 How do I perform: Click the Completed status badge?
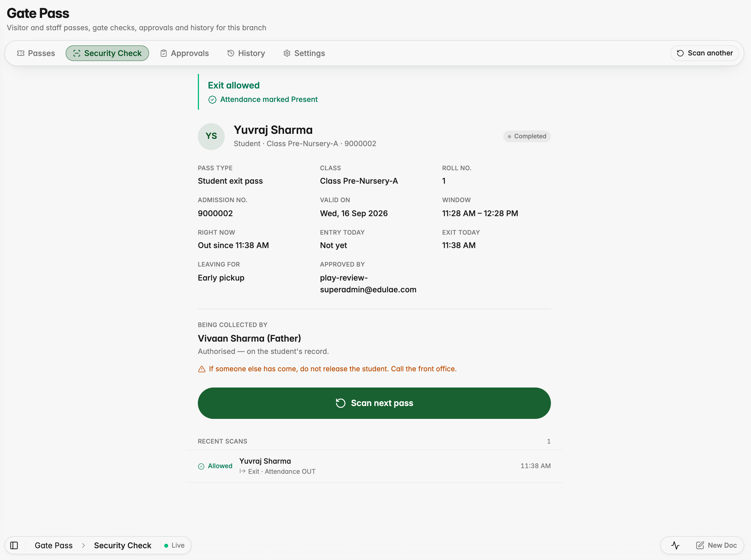click(x=527, y=136)
